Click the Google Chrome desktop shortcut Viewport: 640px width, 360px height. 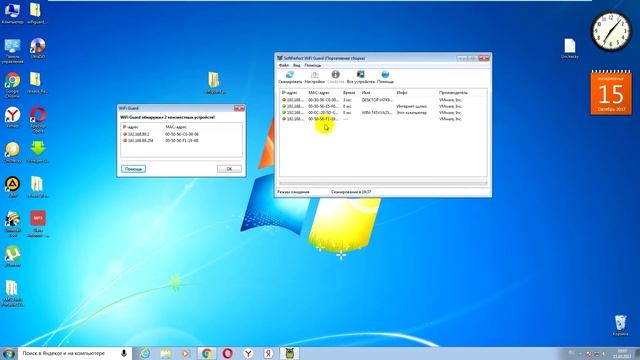click(x=12, y=85)
